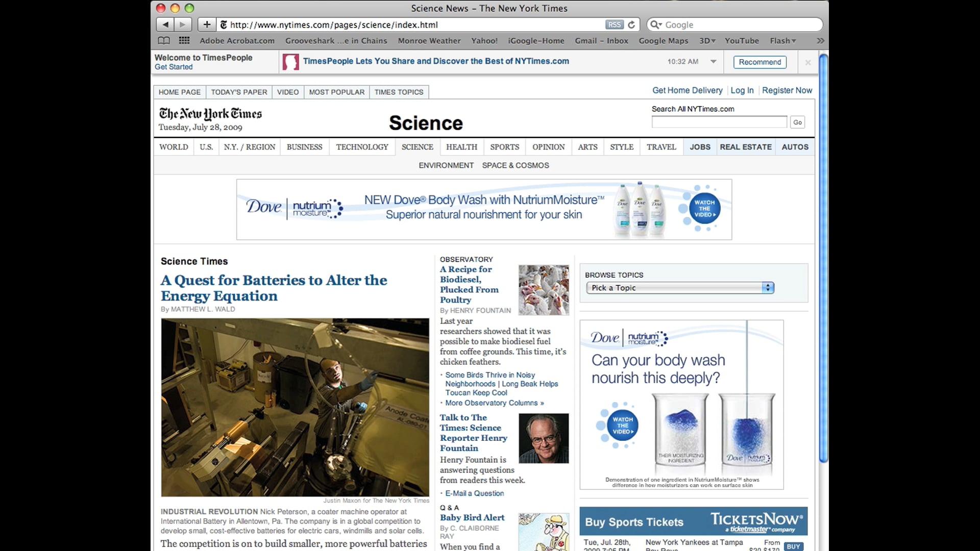Select the JOBS section

(700, 147)
